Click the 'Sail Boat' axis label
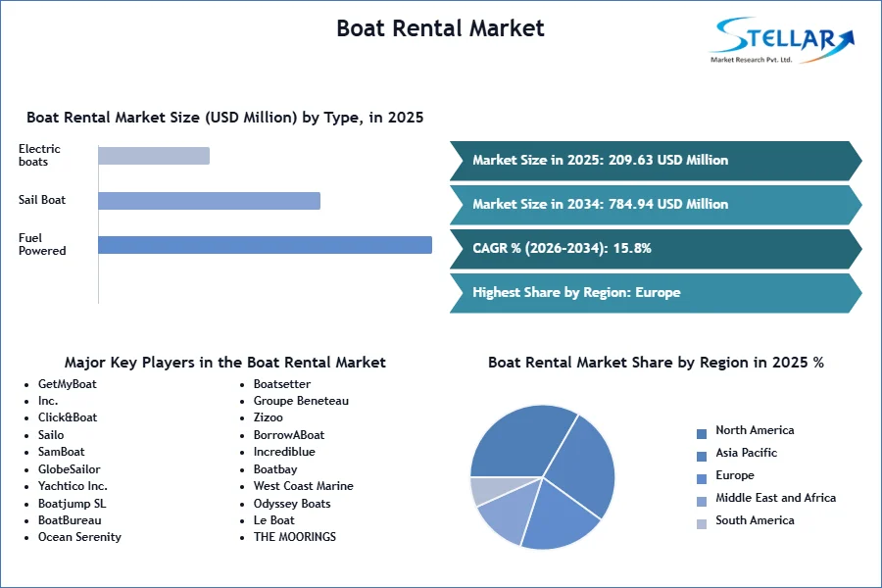 pos(41,200)
